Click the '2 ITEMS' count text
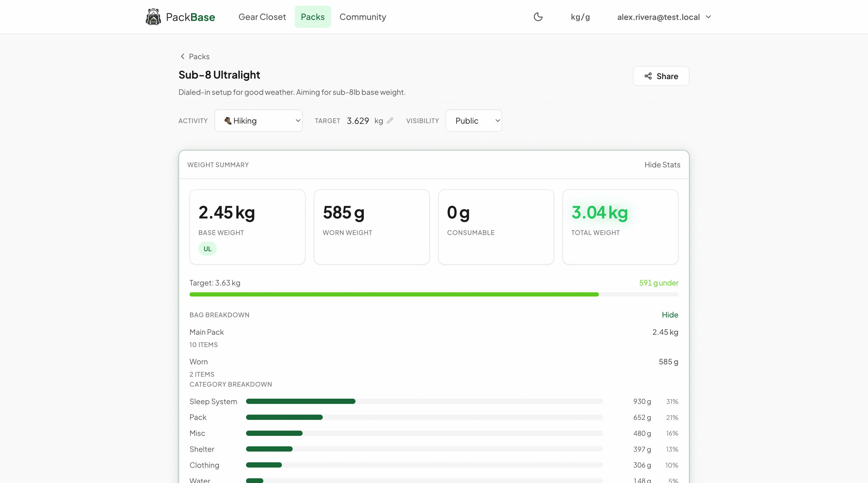This screenshot has height=483, width=868. coord(202,374)
